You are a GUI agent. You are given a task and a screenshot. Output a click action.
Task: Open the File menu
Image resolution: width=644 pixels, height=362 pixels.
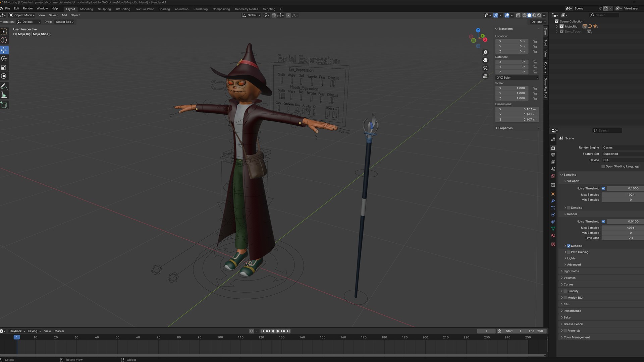(7, 9)
